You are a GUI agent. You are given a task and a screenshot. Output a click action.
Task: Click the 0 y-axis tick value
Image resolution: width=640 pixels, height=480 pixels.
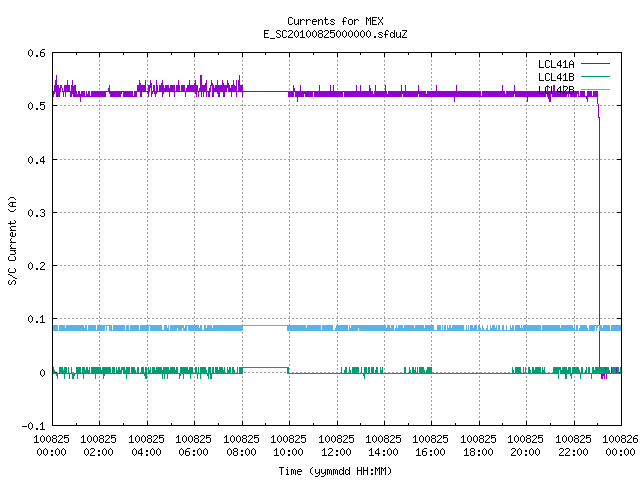coord(42,373)
